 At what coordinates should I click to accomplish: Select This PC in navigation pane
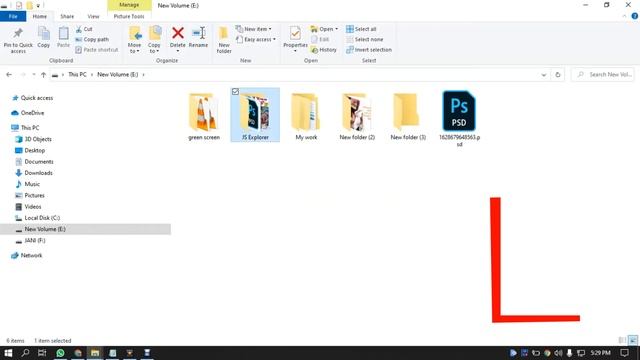26,128
